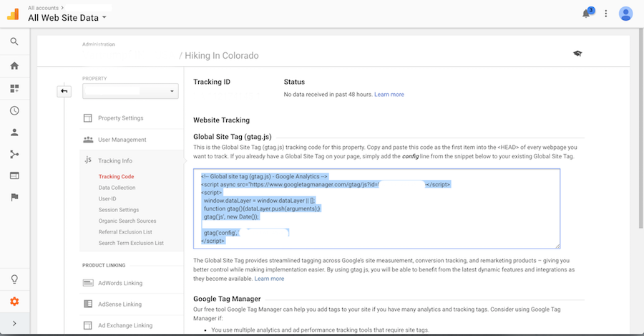Click the back arrow button beside Property
Image resolution: width=644 pixels, height=336 pixels.
tap(64, 91)
